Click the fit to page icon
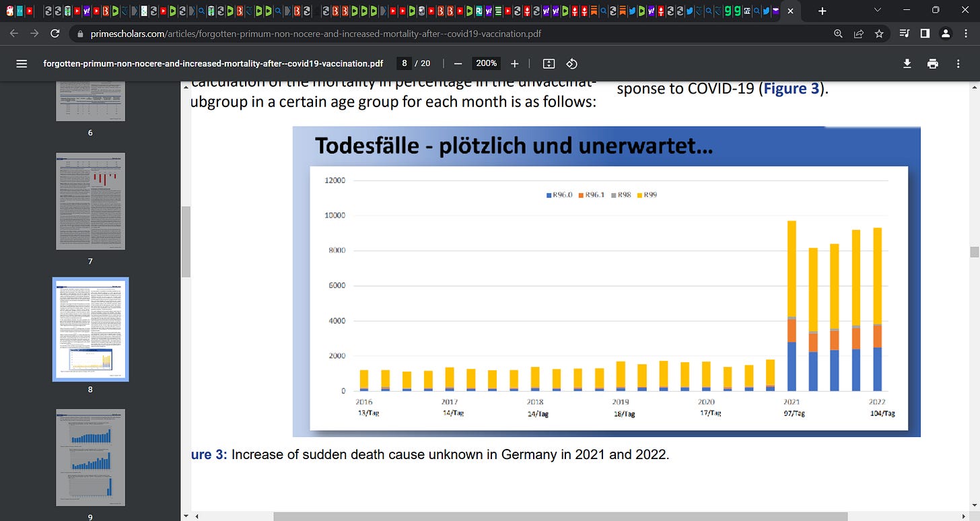 point(549,63)
